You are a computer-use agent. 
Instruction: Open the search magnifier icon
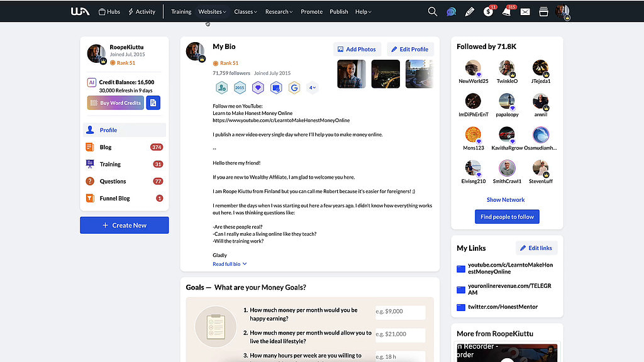pos(433,11)
